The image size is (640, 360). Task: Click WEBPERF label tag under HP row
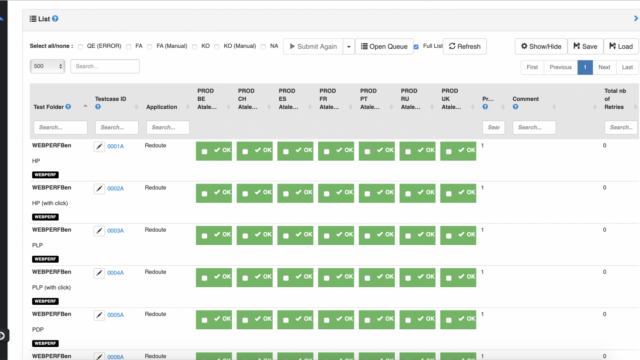click(45, 175)
